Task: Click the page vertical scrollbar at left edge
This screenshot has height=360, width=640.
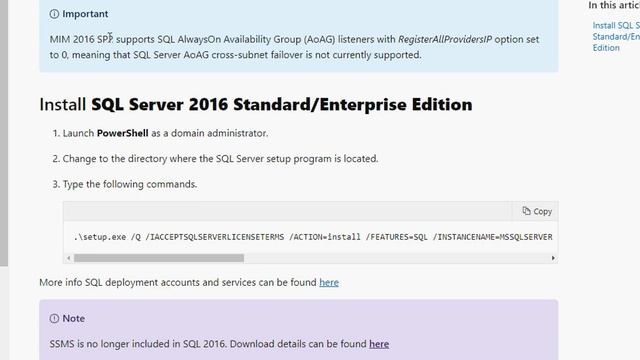Action: coord(4,133)
